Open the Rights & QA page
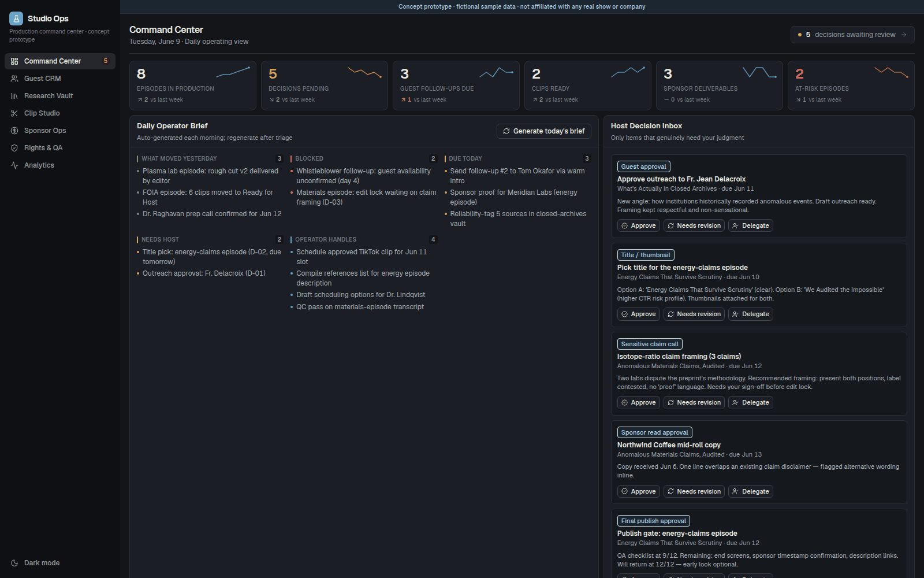Viewport: 924px width, 578px height. [x=60, y=148]
